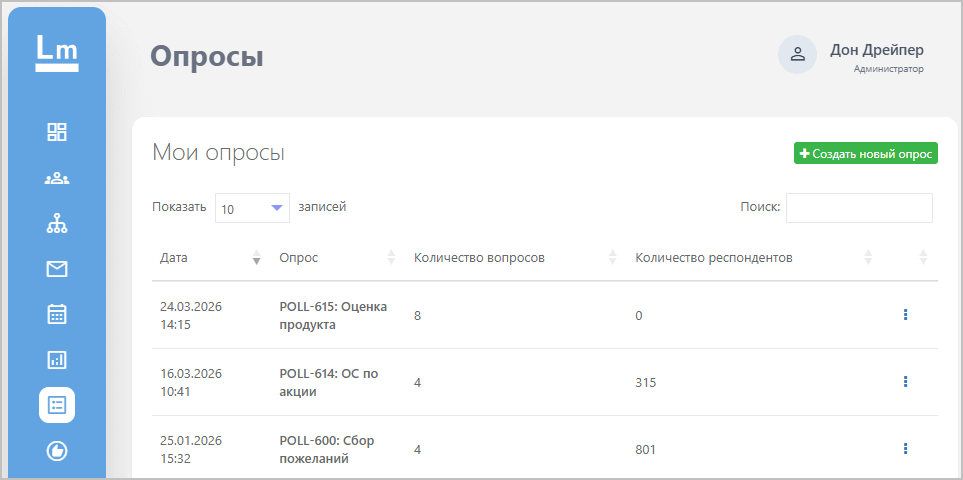Screen dimensions: 963x480
Task: Click the Создать новый опрос button
Action: point(866,154)
